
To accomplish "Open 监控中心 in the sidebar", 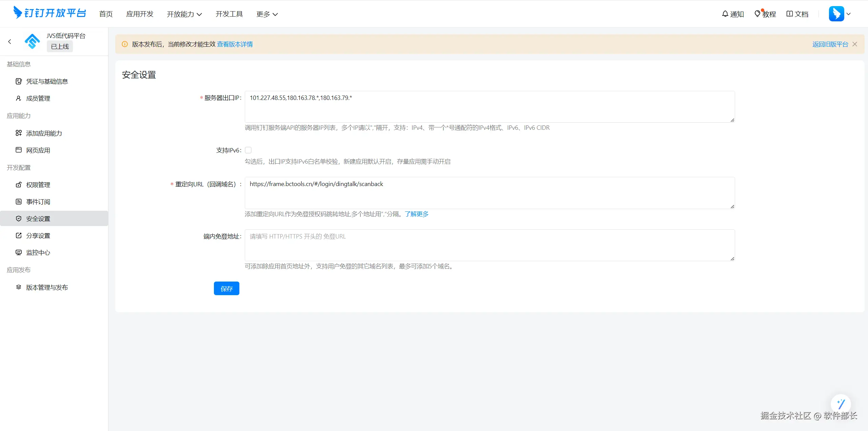I will point(38,252).
